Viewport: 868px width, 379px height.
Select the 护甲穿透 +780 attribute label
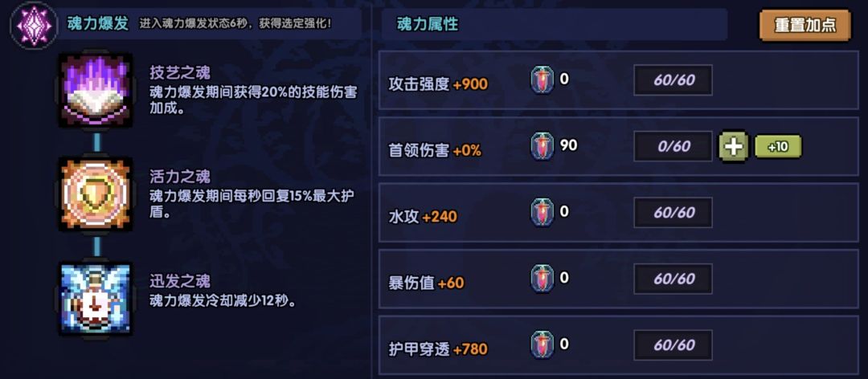tap(438, 349)
